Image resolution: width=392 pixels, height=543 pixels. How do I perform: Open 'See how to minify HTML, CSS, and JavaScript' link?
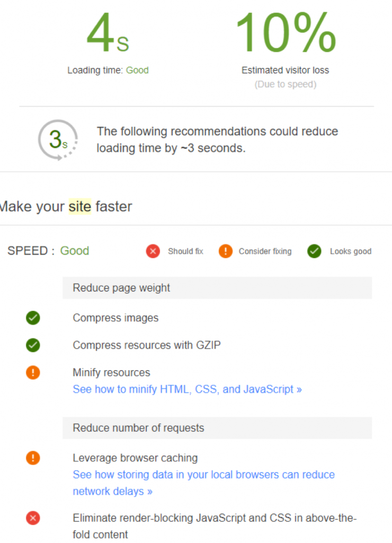point(187,389)
